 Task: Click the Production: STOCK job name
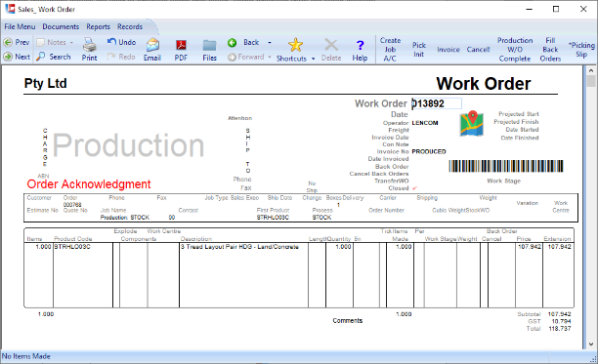pos(125,218)
